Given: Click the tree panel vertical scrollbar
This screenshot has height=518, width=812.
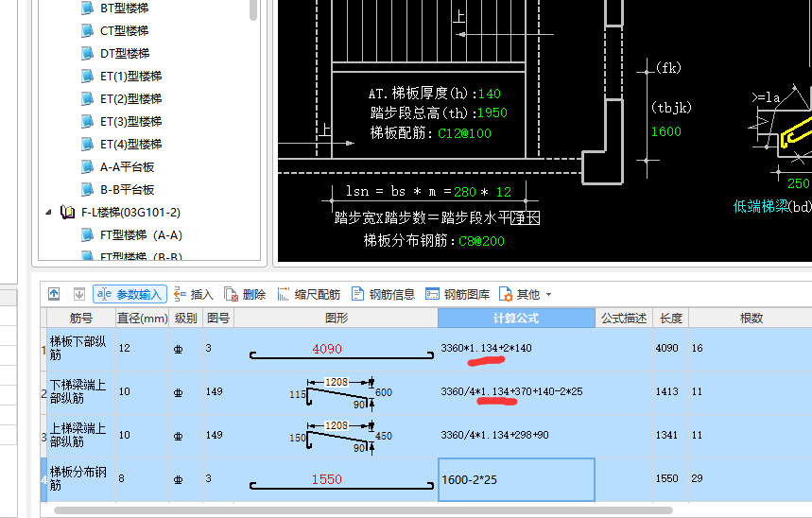Looking at the screenshot, I should coord(253,9).
